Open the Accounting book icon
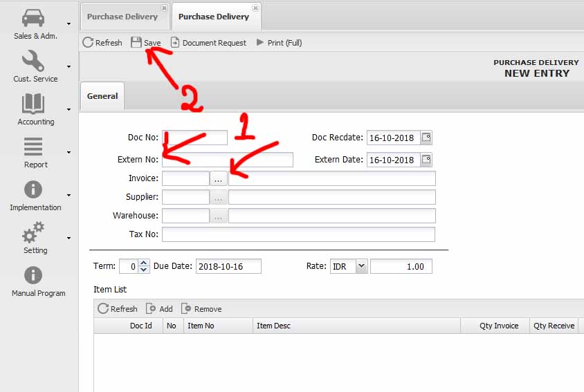The height and width of the screenshot is (392, 584). click(x=33, y=104)
